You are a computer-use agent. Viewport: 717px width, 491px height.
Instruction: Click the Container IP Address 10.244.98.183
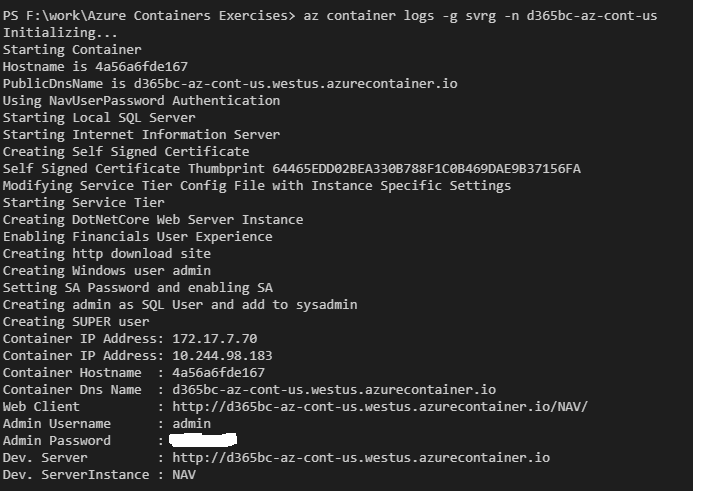(222, 356)
